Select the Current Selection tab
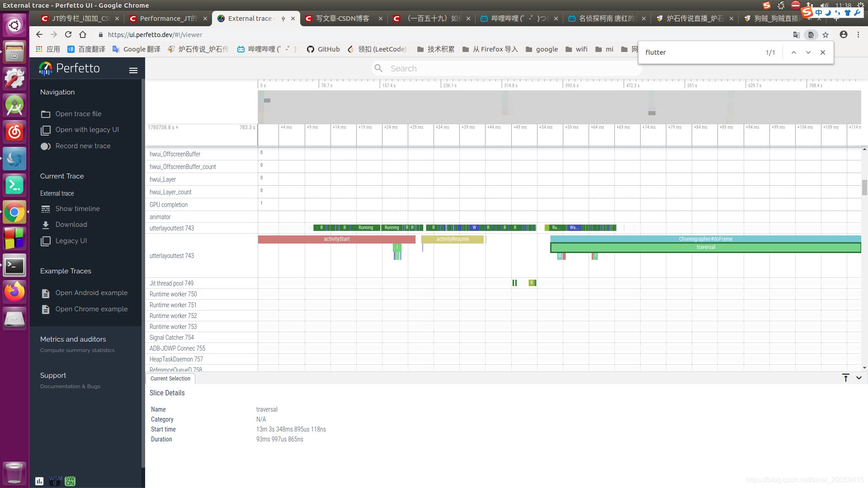 [x=170, y=379]
